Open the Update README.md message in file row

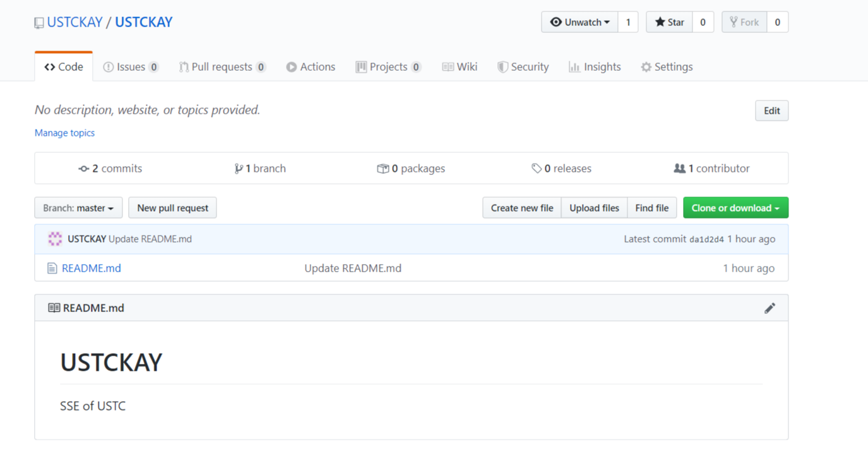click(x=353, y=268)
